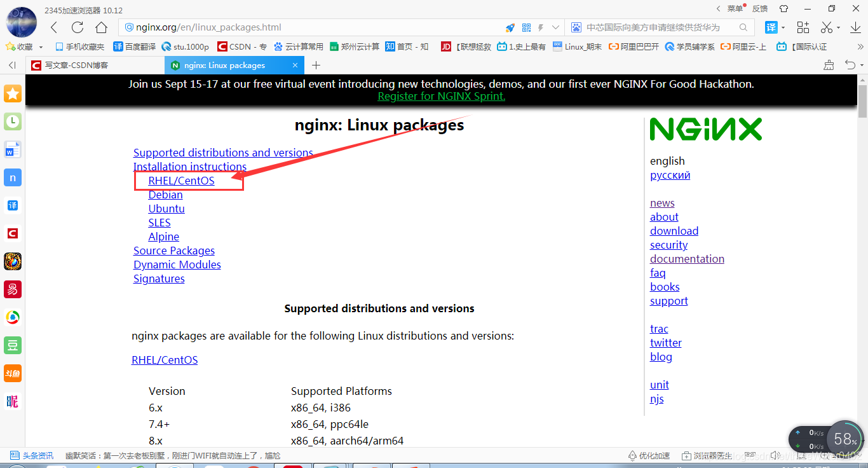Screen dimensions: 868x468
Task: Open the orange 斗鱼 sidebar icon
Action: coord(13,373)
